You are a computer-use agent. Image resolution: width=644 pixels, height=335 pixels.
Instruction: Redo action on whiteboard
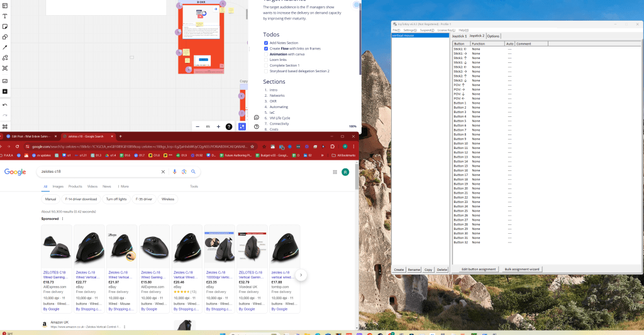(5, 116)
